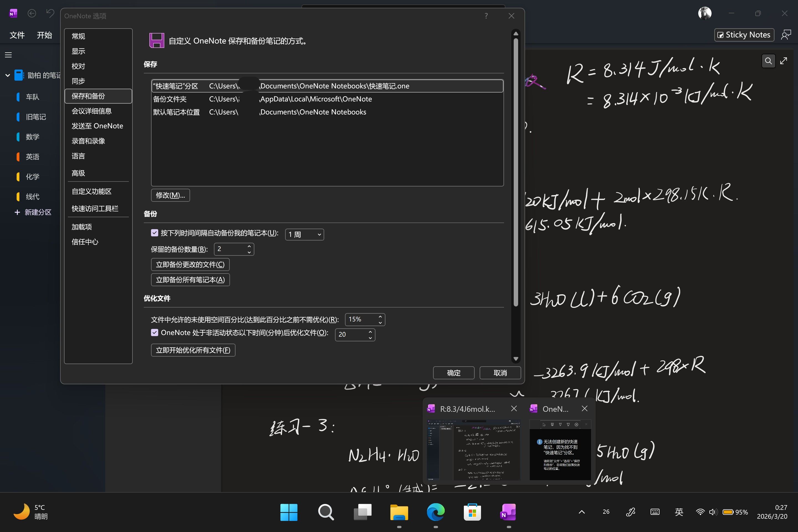Toggle optimize files when inactive checkbox
The width and height of the screenshot is (798, 532).
[154, 332]
